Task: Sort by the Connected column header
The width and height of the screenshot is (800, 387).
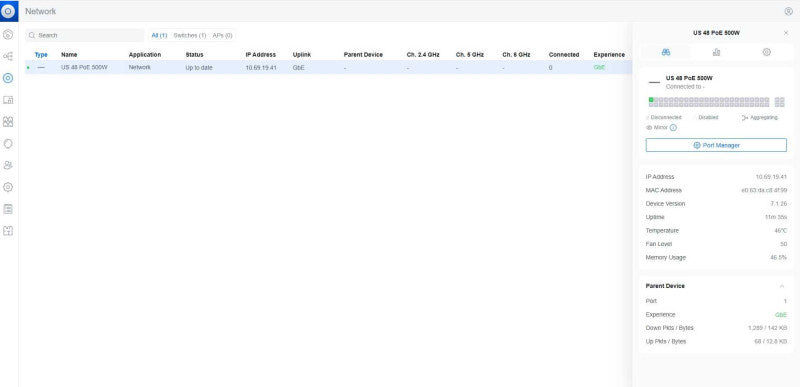Action: click(564, 55)
